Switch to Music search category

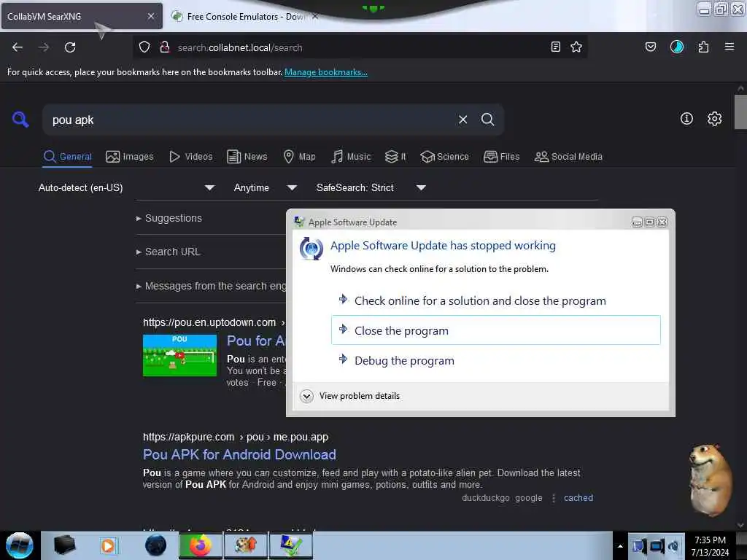point(351,157)
